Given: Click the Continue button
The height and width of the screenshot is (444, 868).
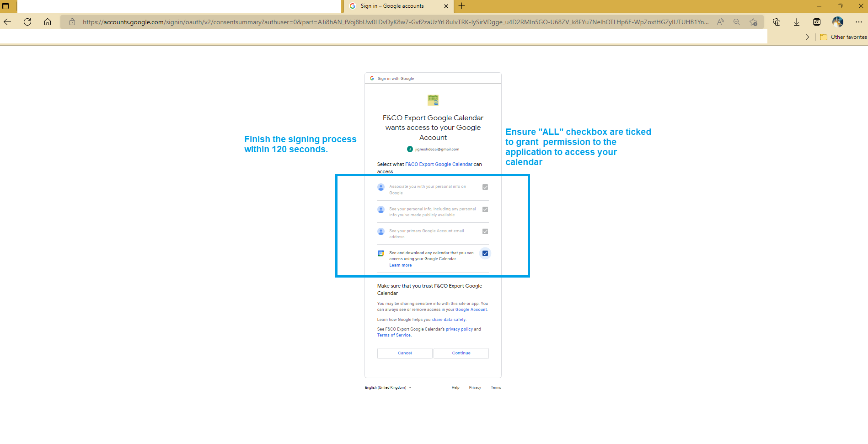Looking at the screenshot, I should 461,353.
